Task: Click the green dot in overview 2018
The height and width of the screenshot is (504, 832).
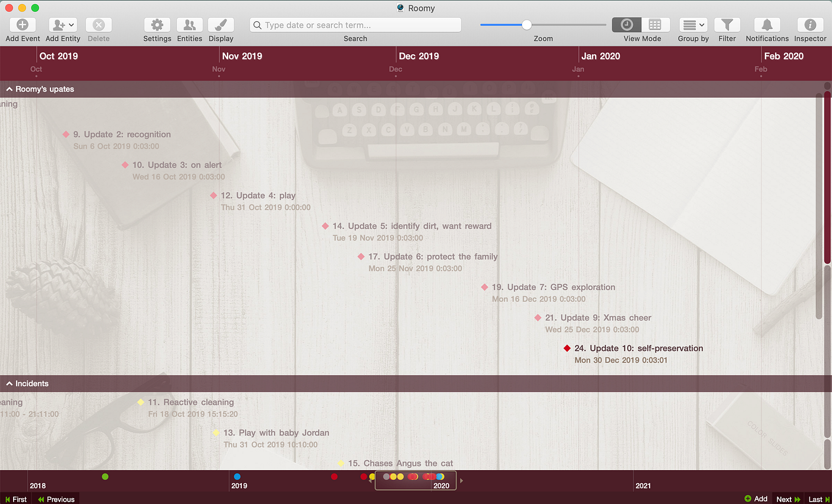Action: 105,477
